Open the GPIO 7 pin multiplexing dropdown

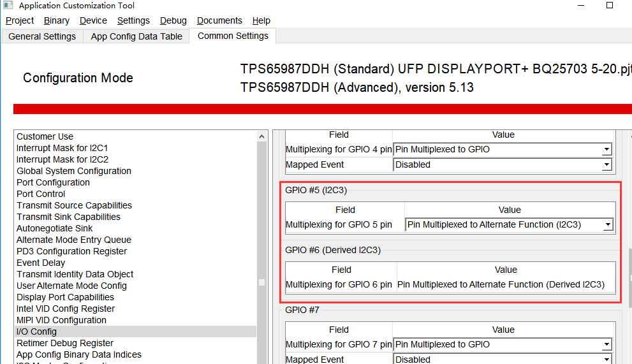503,345
